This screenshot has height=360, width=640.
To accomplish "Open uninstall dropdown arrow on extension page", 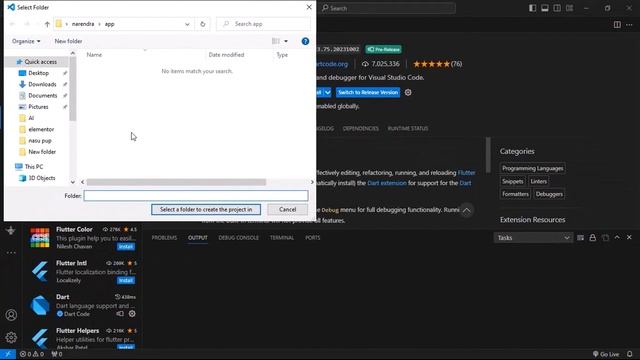I will coord(327,93).
